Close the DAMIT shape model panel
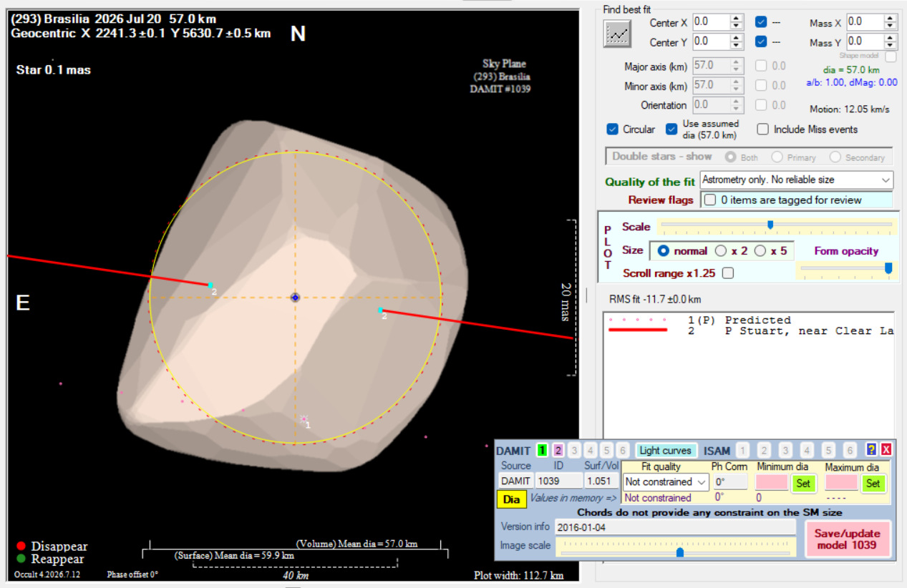Image resolution: width=907 pixels, height=588 pixels. (x=886, y=450)
